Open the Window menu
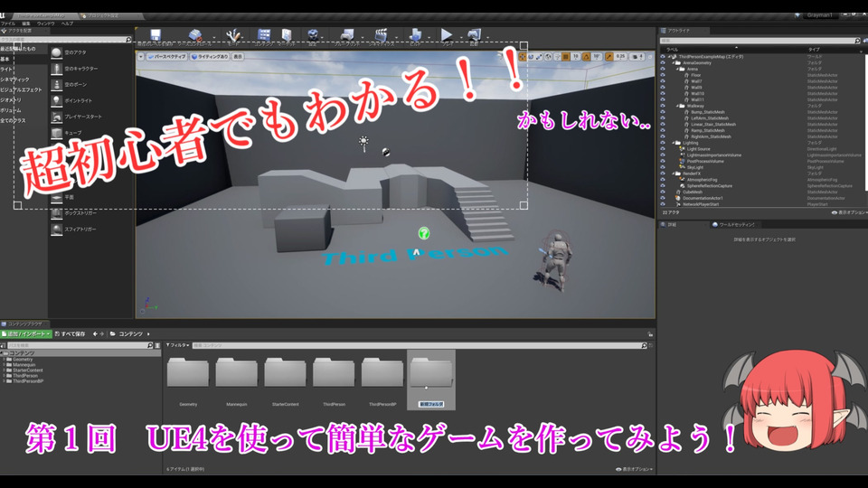This screenshot has height=488, width=868. [46, 23]
